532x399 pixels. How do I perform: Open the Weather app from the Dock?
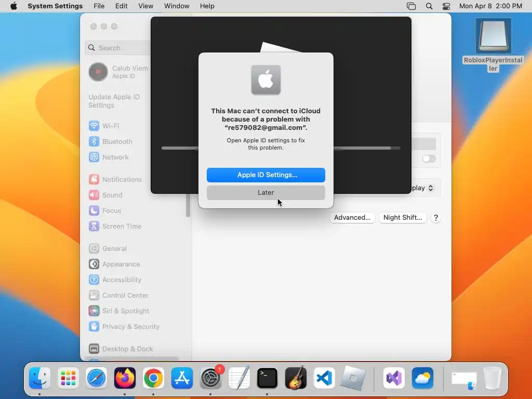click(422, 378)
